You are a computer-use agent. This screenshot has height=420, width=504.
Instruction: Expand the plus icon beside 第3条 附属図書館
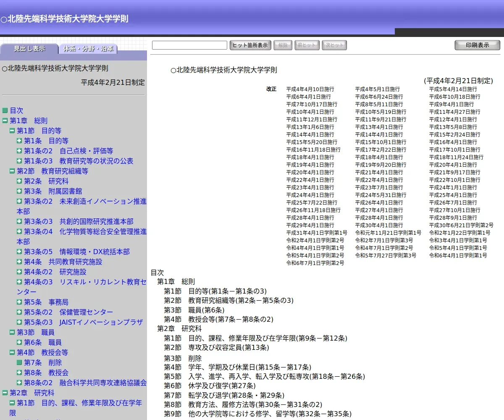click(x=19, y=191)
